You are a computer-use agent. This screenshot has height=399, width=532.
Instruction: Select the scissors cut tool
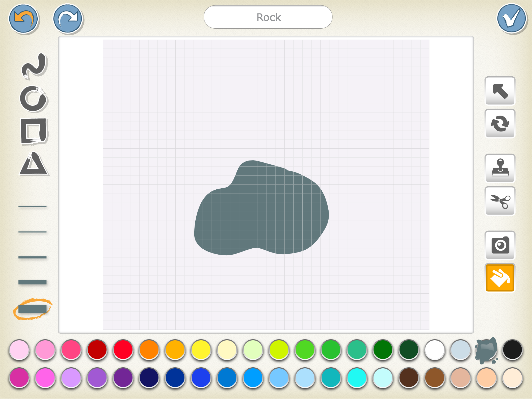pos(500,201)
